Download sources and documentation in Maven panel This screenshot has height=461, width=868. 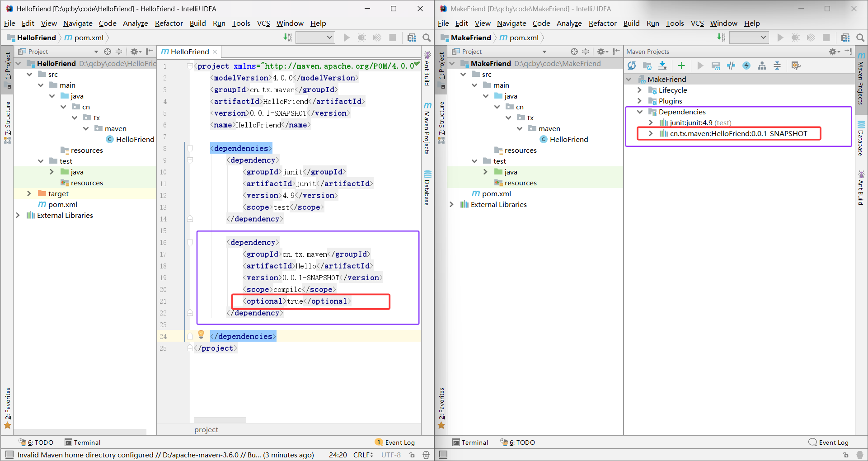(x=662, y=66)
